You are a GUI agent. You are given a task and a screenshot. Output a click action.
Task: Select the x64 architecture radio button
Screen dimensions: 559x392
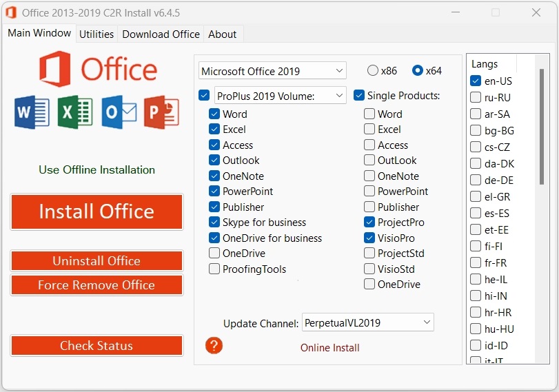pyautogui.click(x=418, y=70)
